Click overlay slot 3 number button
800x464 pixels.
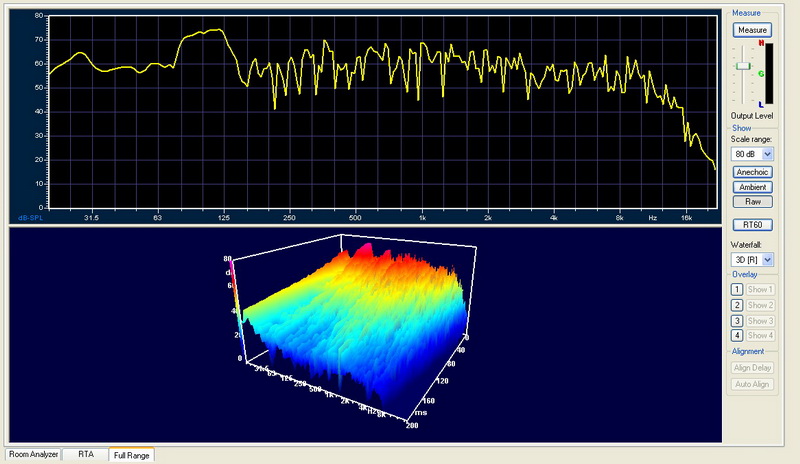point(737,321)
